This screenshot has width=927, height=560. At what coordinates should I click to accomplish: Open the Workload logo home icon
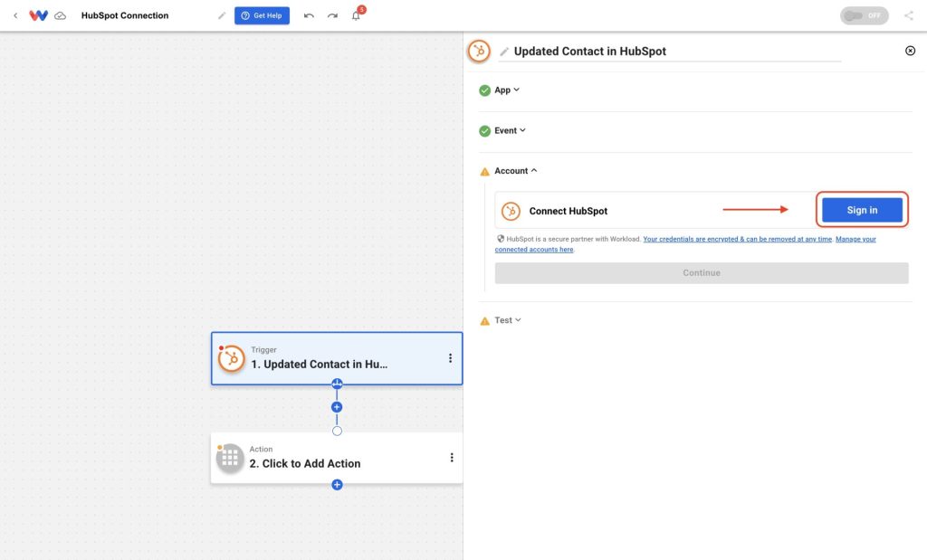[x=38, y=15]
